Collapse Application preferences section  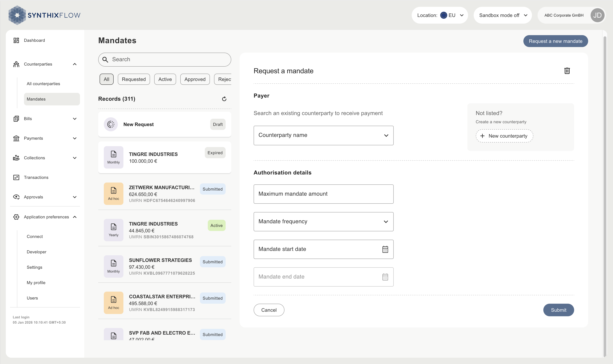75,217
